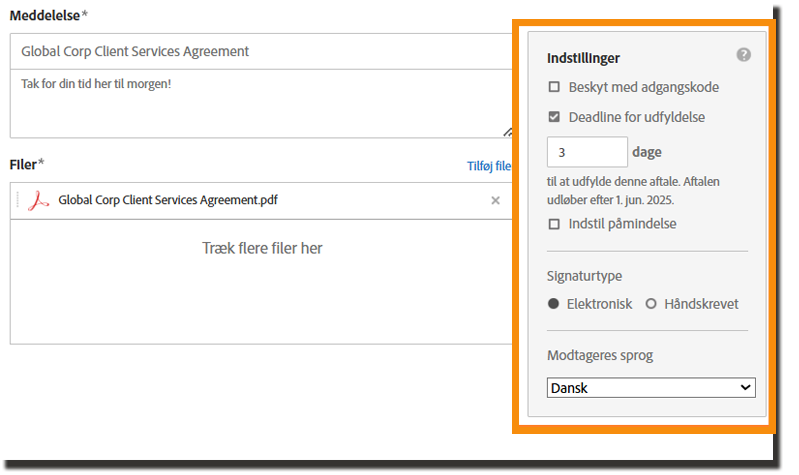This screenshot has height=475, width=799.
Task: Select the Elektronisk signature type
Action: 554,304
